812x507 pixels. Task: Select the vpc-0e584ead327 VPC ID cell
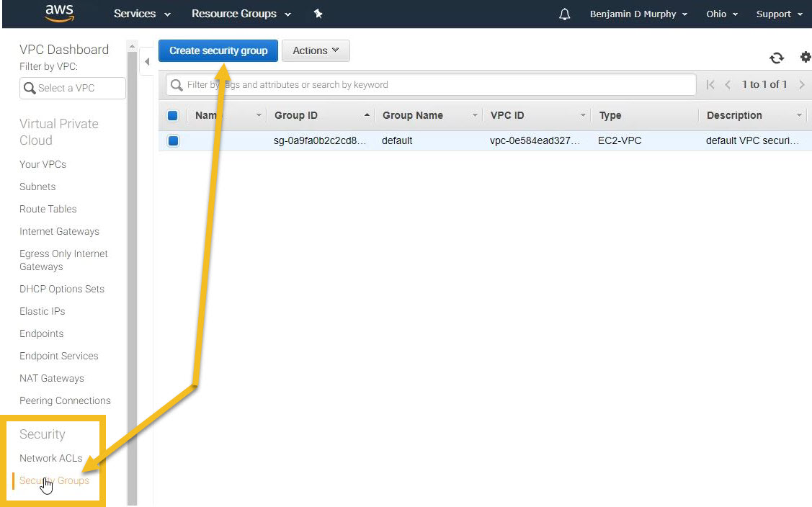coord(535,140)
